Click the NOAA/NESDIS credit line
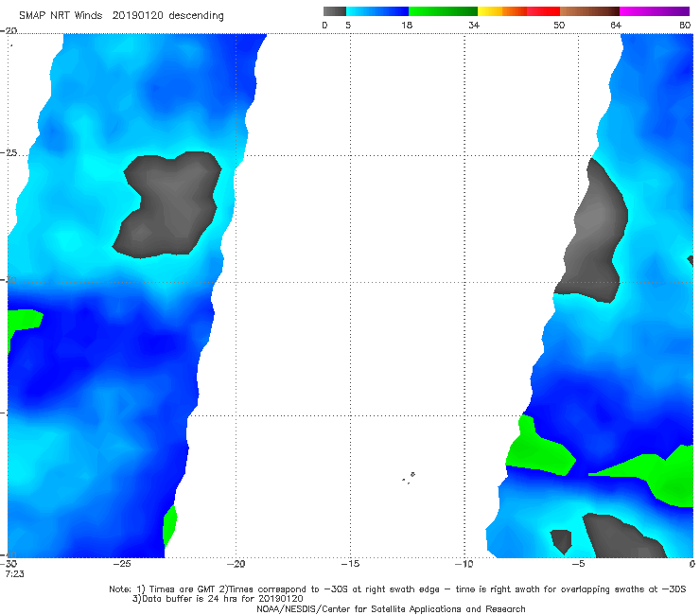This screenshot has width=700, height=615. pos(391,608)
